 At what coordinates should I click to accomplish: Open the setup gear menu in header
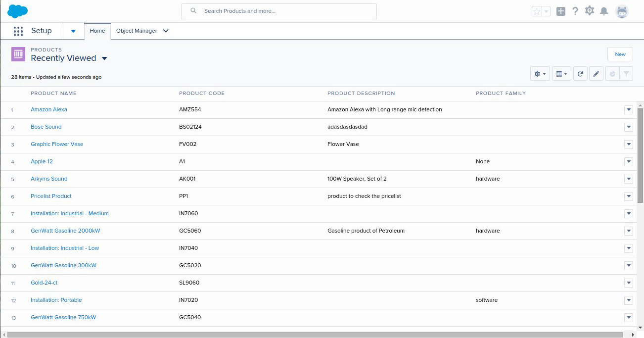pyautogui.click(x=589, y=11)
